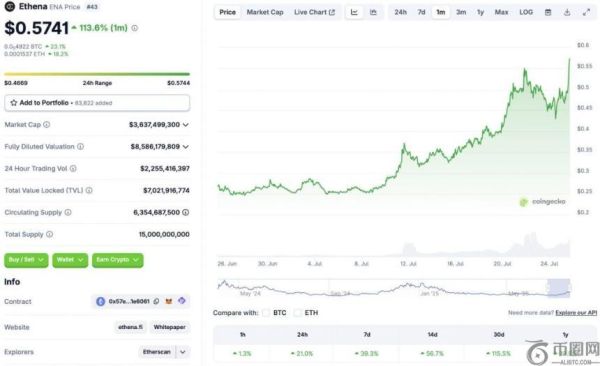Download chart data icon
600x366 pixels.
click(567, 12)
